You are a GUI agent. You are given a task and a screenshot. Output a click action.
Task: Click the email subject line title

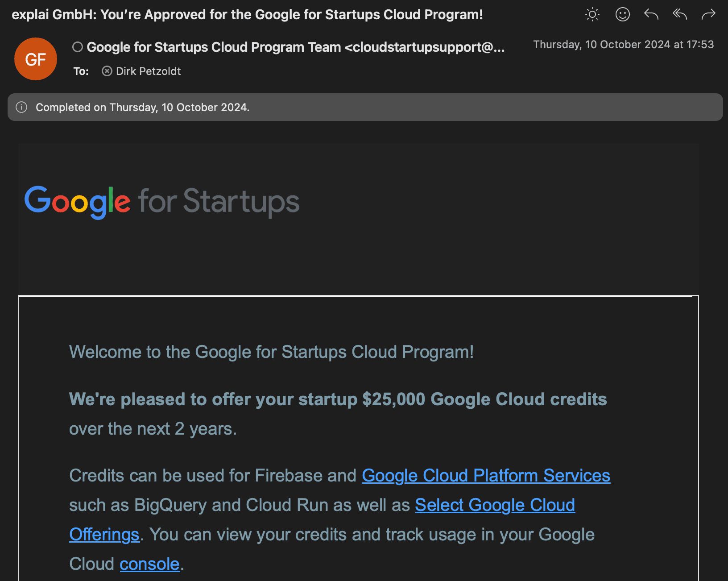pos(247,15)
